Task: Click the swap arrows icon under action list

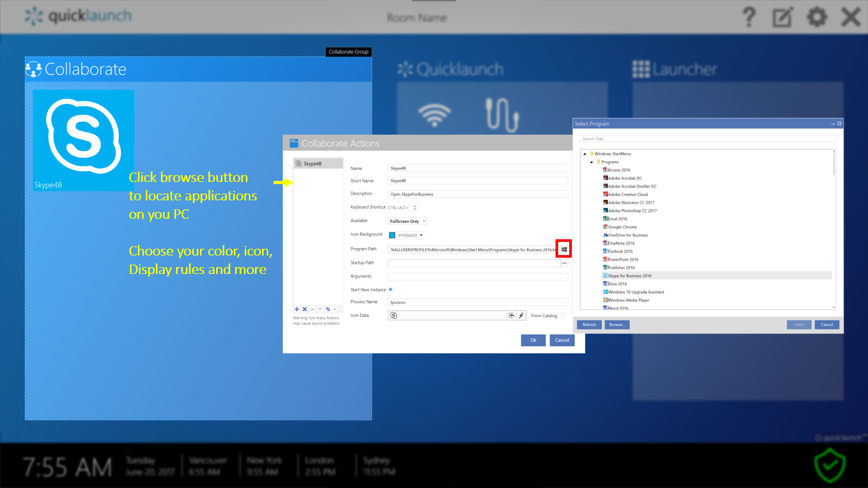Action: tap(328, 309)
